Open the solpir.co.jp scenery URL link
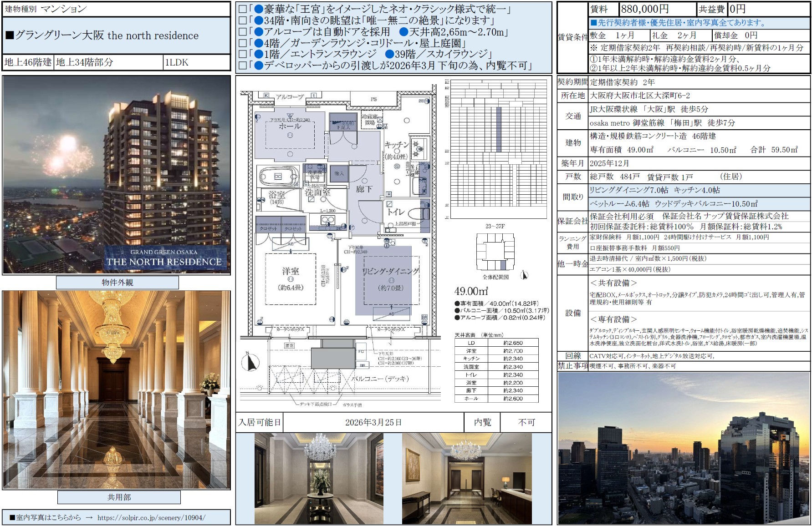The image size is (812, 526). [x=151, y=517]
